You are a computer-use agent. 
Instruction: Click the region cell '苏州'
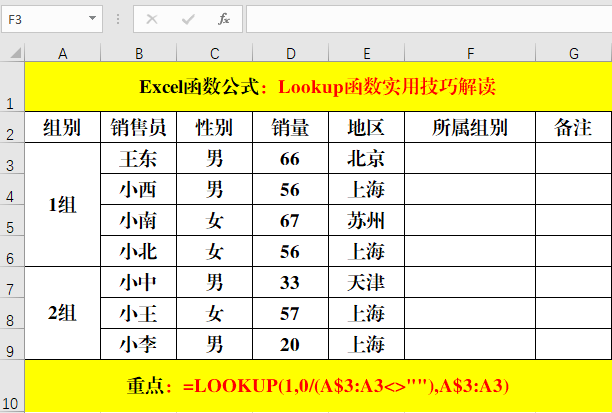367,220
